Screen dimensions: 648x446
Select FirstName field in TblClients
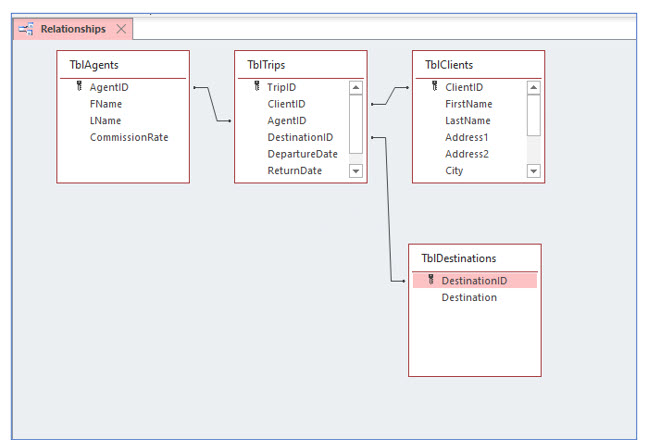tap(469, 104)
